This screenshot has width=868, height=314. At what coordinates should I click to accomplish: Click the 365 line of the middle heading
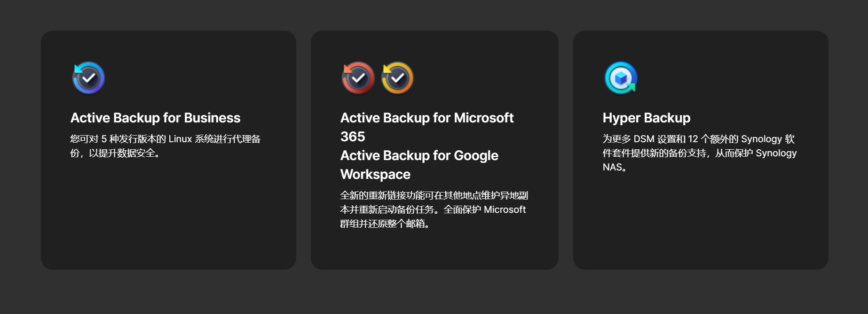point(353,137)
